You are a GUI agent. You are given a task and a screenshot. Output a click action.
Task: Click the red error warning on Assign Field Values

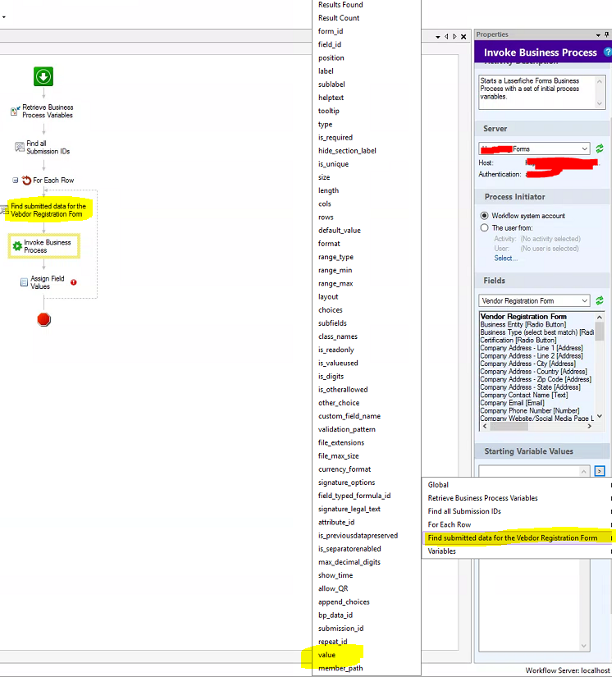[73, 282]
